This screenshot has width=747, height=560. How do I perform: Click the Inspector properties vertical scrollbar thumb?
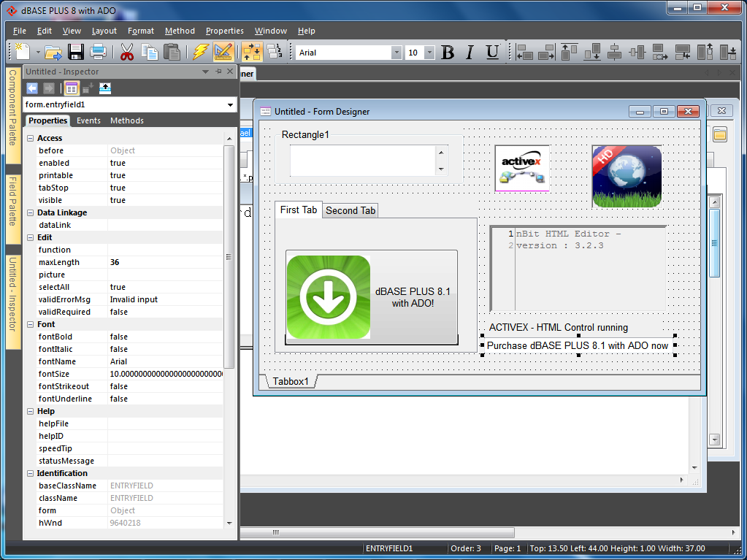[x=229, y=257]
